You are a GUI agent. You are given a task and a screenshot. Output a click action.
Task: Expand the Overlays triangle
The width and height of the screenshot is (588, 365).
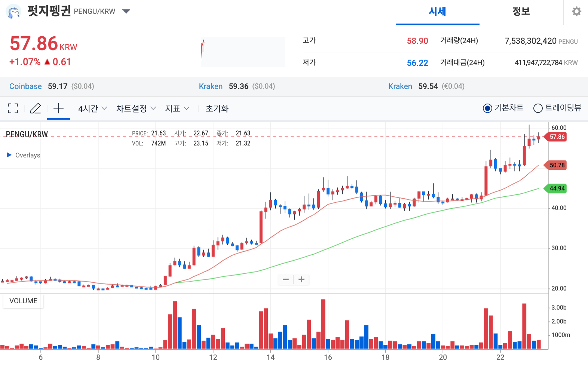click(x=9, y=155)
